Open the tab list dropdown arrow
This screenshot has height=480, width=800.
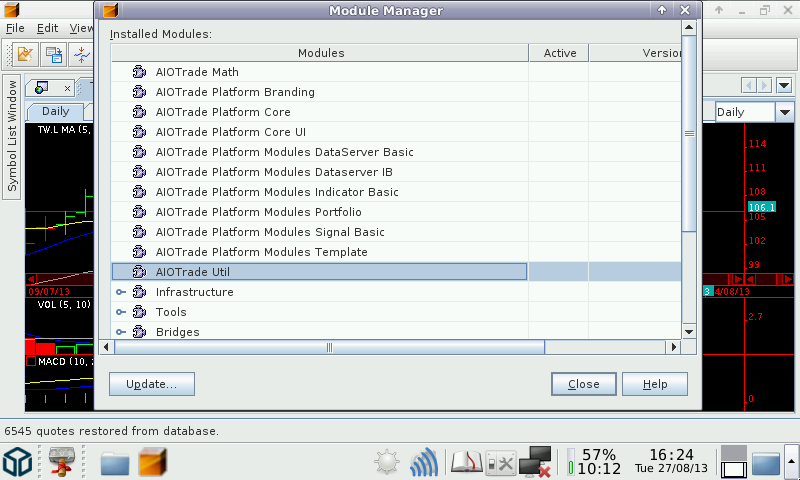coord(784,85)
